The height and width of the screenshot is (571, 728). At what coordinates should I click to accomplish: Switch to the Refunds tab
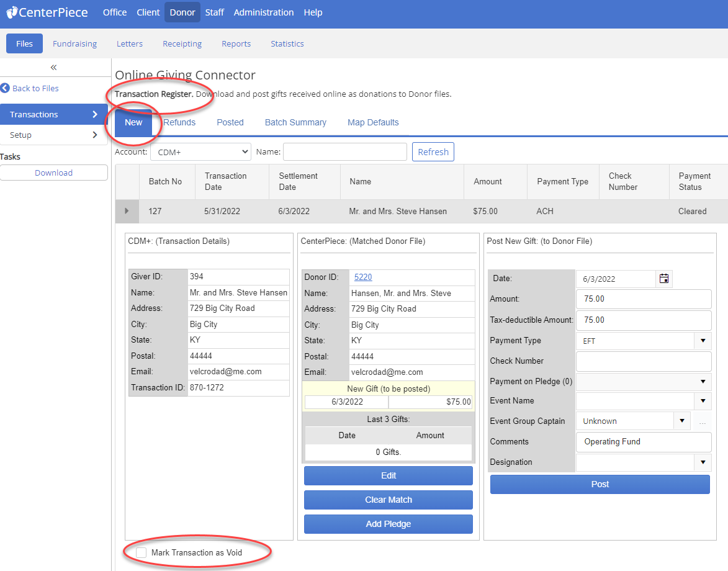tap(179, 122)
